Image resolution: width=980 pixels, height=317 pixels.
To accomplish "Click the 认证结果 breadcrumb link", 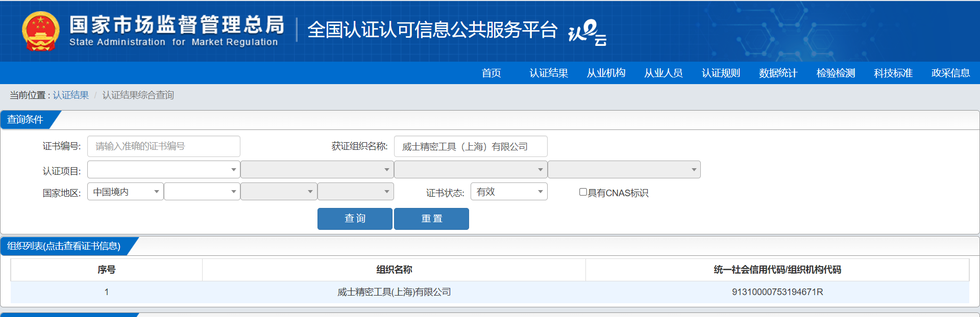I will 71,95.
